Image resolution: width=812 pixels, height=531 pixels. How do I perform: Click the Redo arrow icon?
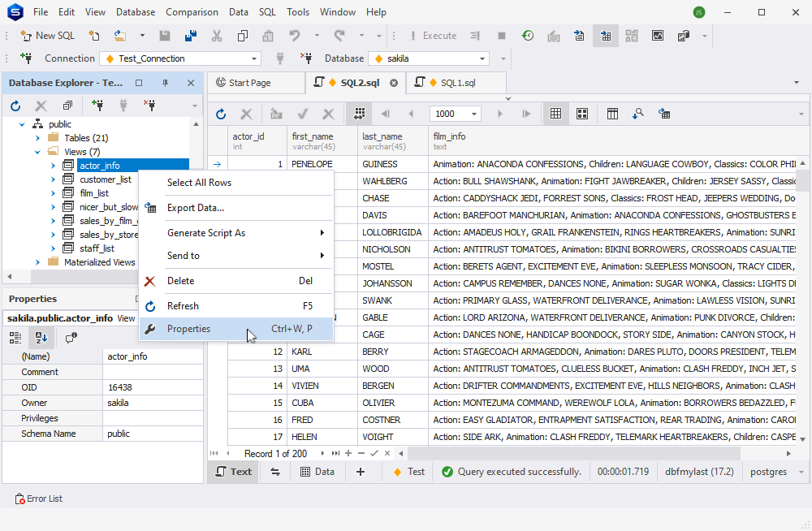(339, 36)
